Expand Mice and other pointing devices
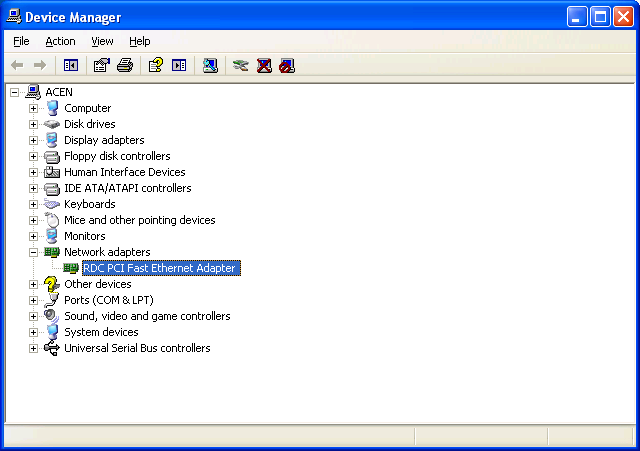This screenshot has height=451, width=640. coord(33,220)
